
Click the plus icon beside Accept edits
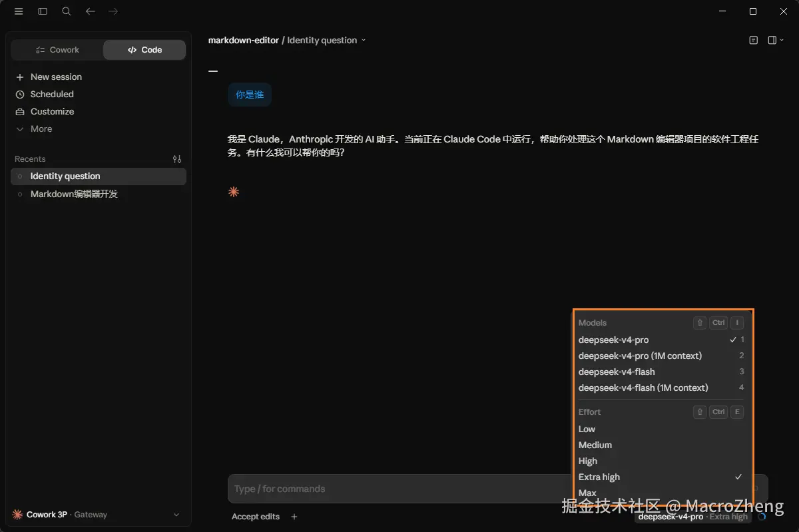click(x=294, y=517)
